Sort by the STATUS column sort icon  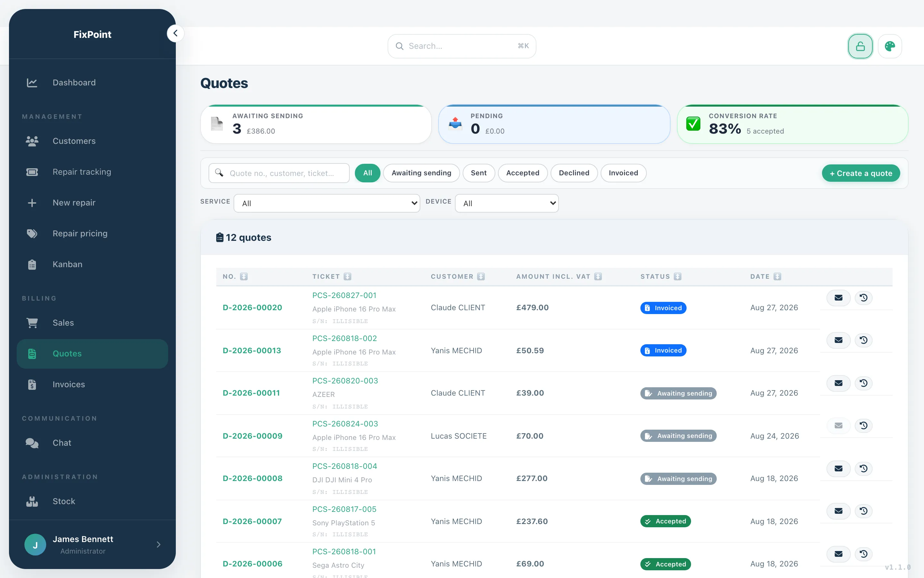[678, 276]
